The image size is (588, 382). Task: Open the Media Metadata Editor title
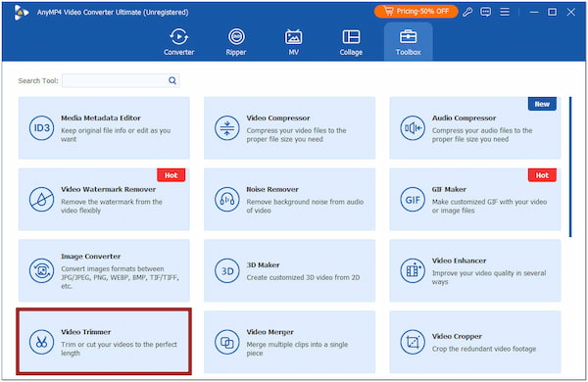pos(101,119)
